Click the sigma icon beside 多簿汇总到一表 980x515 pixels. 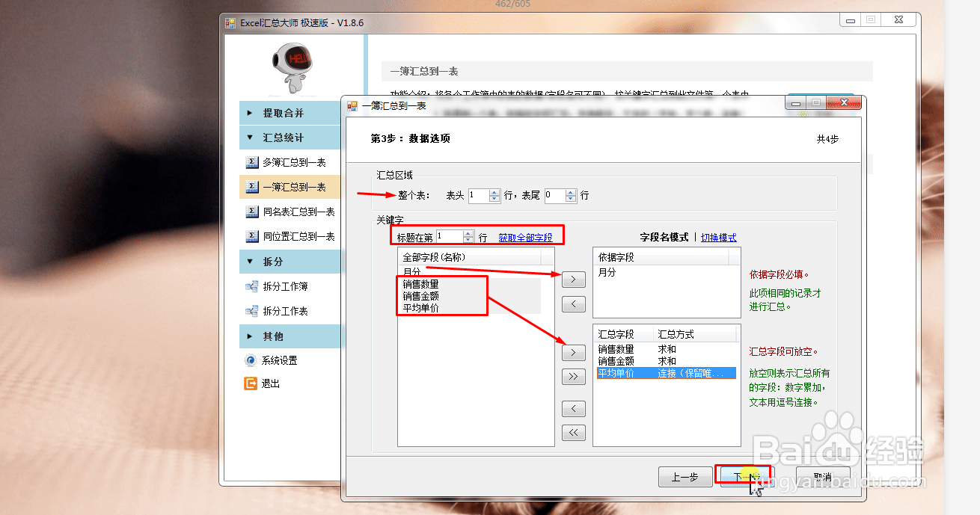252,162
